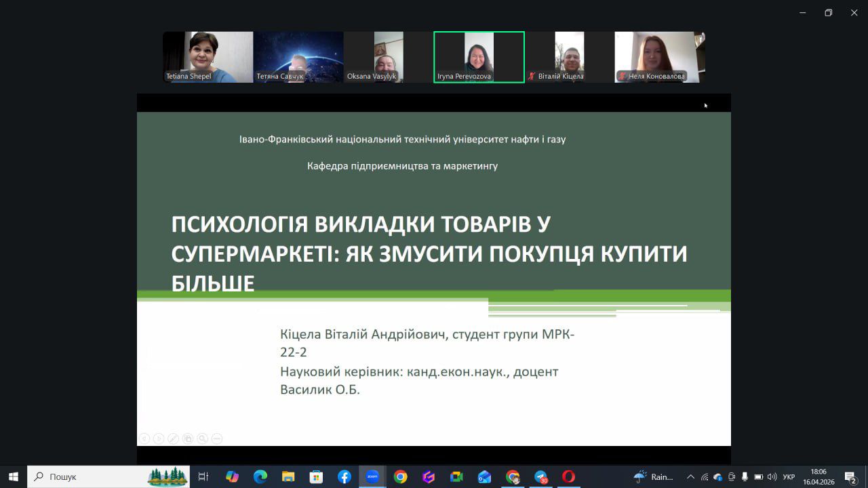Expand hidden system tray icons
The width and height of the screenshot is (868, 488).
pyautogui.click(x=690, y=476)
